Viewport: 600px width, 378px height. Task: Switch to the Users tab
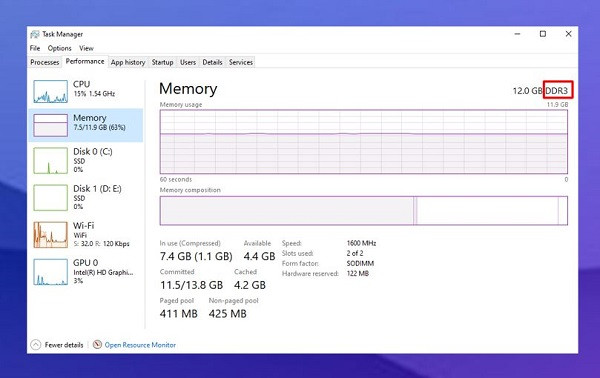coord(188,62)
